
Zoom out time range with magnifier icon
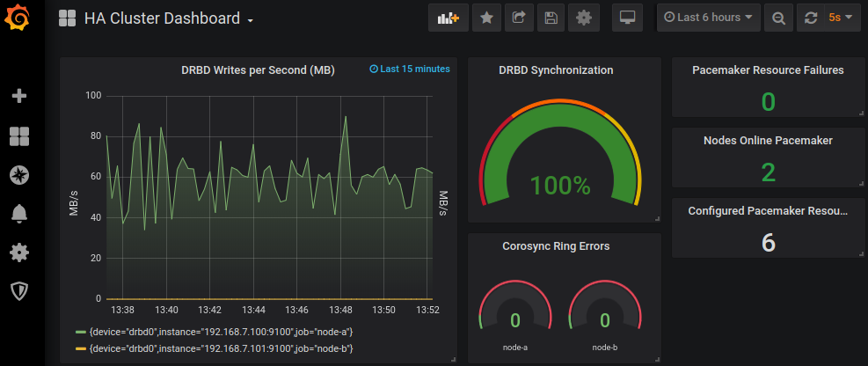(778, 18)
